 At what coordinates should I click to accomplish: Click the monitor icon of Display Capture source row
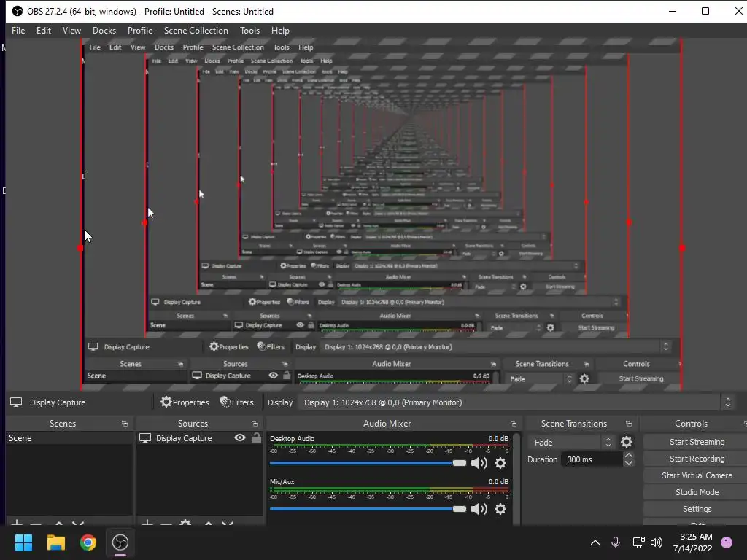(145, 438)
